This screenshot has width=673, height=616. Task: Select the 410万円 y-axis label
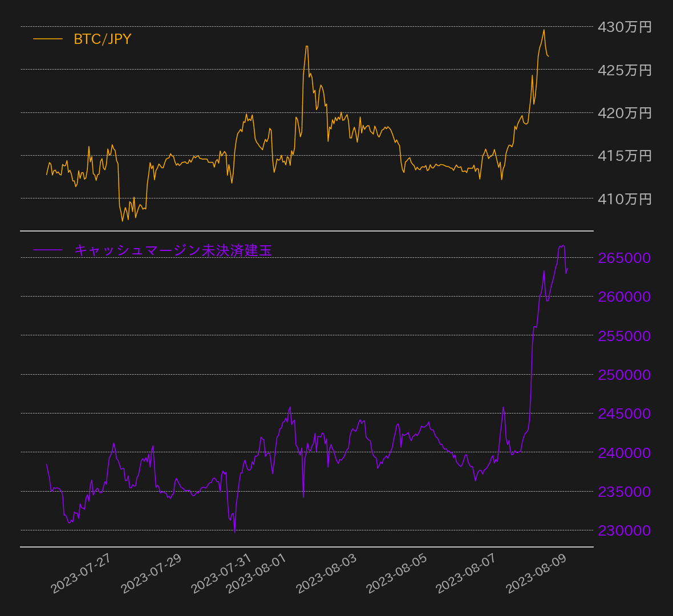pyautogui.click(x=624, y=199)
